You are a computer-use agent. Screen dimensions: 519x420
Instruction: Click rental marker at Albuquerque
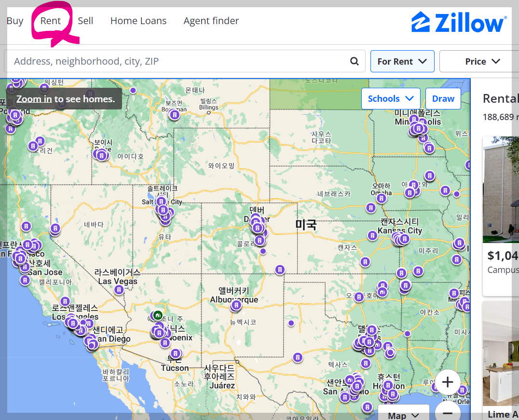[236, 306]
